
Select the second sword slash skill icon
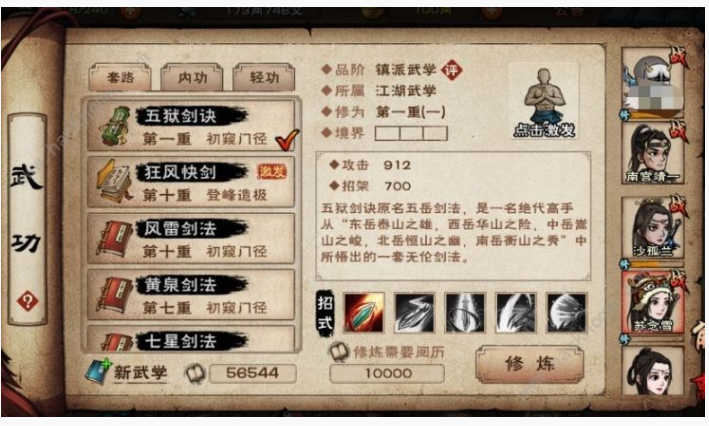pyautogui.click(x=415, y=312)
